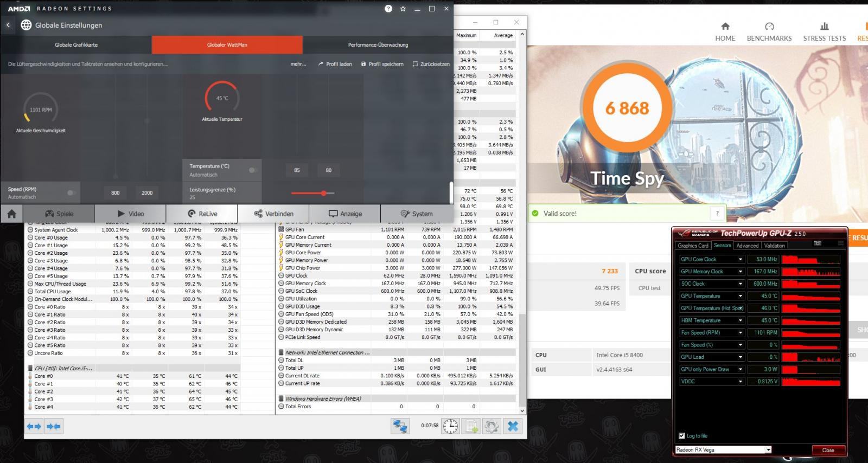Open the GPU Memory Clock dropdown in GPU-Z
This screenshot has height=463, width=868.
pos(740,272)
